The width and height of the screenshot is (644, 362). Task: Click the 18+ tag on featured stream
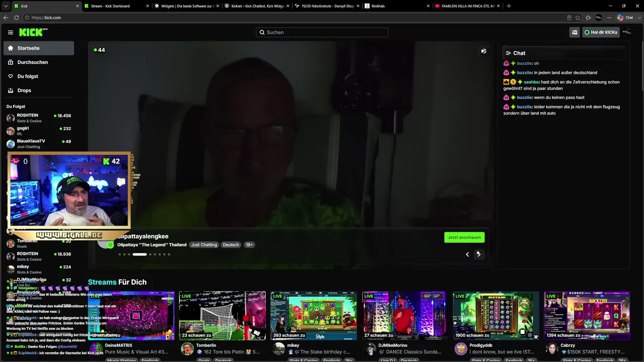point(249,245)
